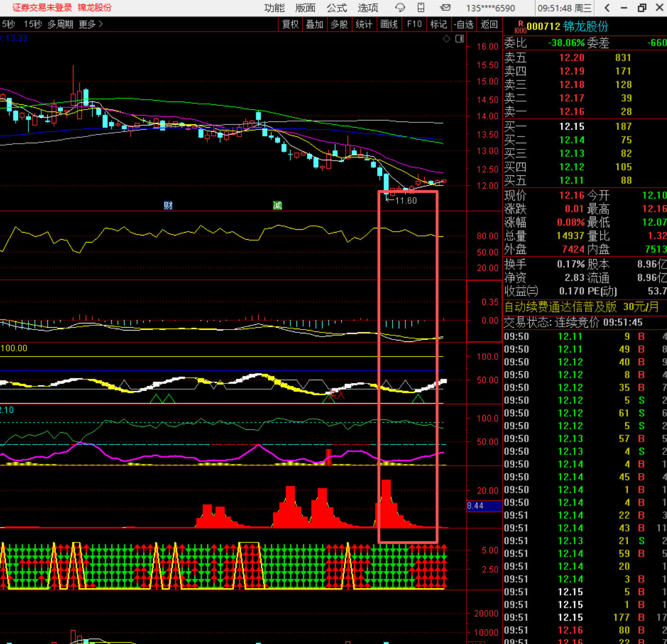Viewport: 667px width, 644px height.
Task: Click the R 1000 badge beside stock code
Action: coord(520,27)
